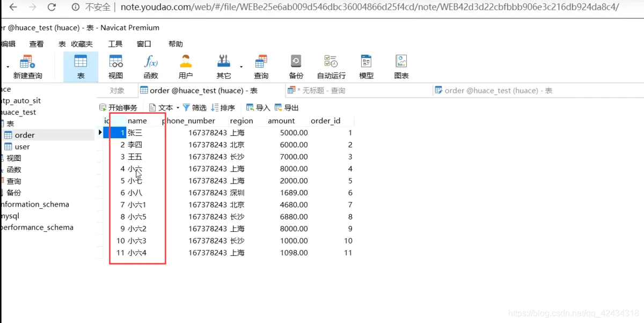Click the 排序 sort button

click(223, 108)
